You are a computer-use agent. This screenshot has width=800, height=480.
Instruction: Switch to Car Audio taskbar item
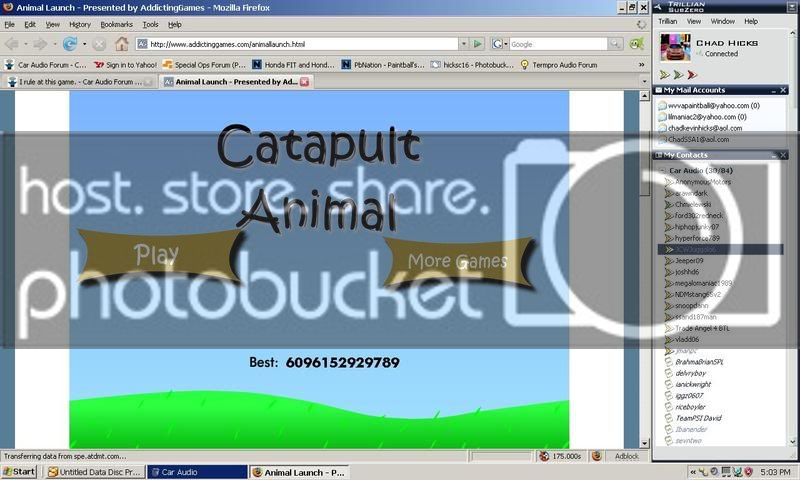point(197,472)
